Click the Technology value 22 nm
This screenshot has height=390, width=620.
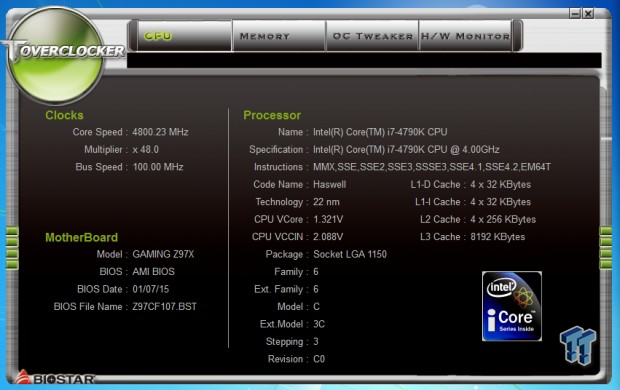[326, 202]
